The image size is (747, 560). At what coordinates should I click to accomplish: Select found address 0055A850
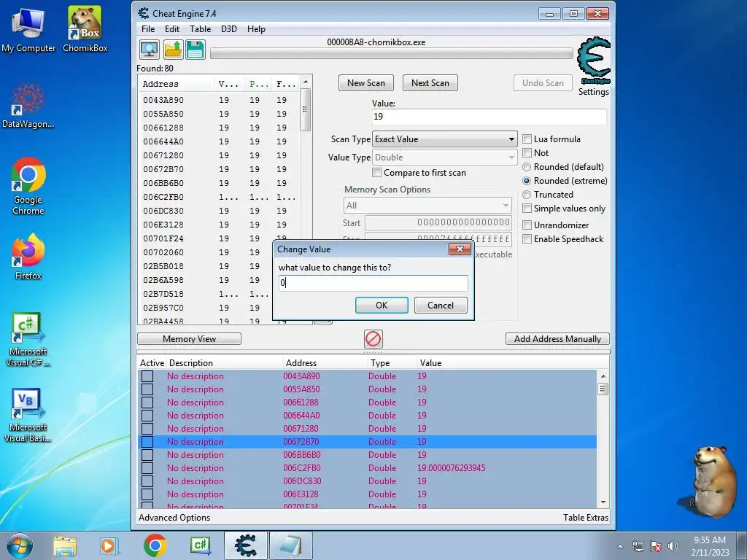coord(218,114)
